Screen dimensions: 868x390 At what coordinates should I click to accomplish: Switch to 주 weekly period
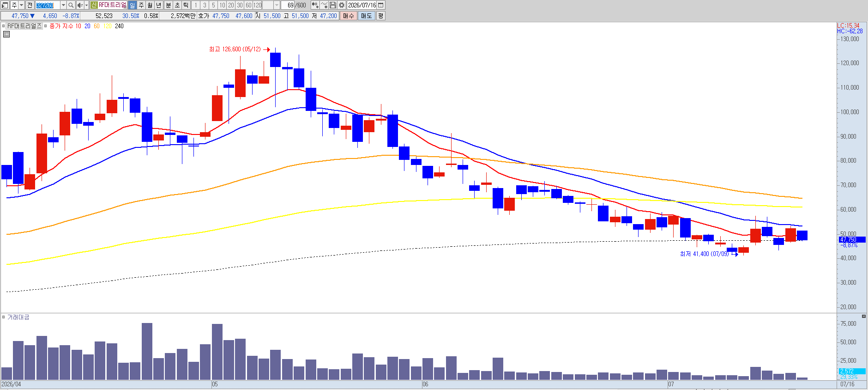pyautogui.click(x=141, y=5)
